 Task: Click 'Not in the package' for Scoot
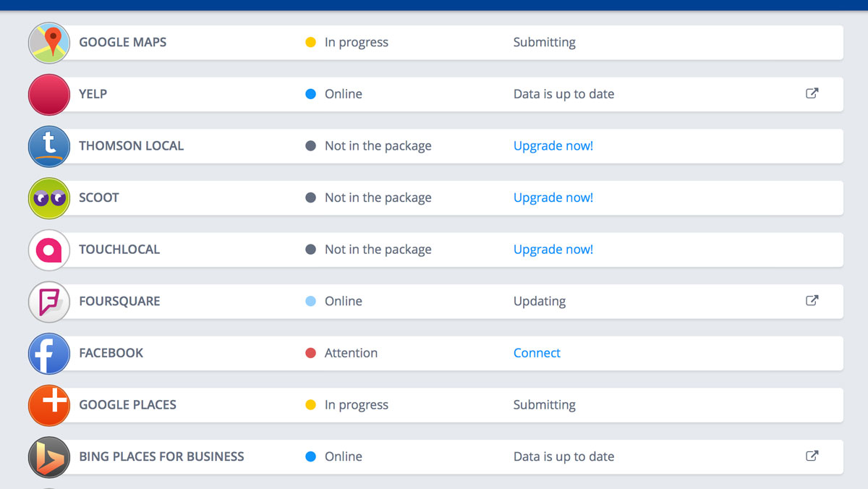378,197
